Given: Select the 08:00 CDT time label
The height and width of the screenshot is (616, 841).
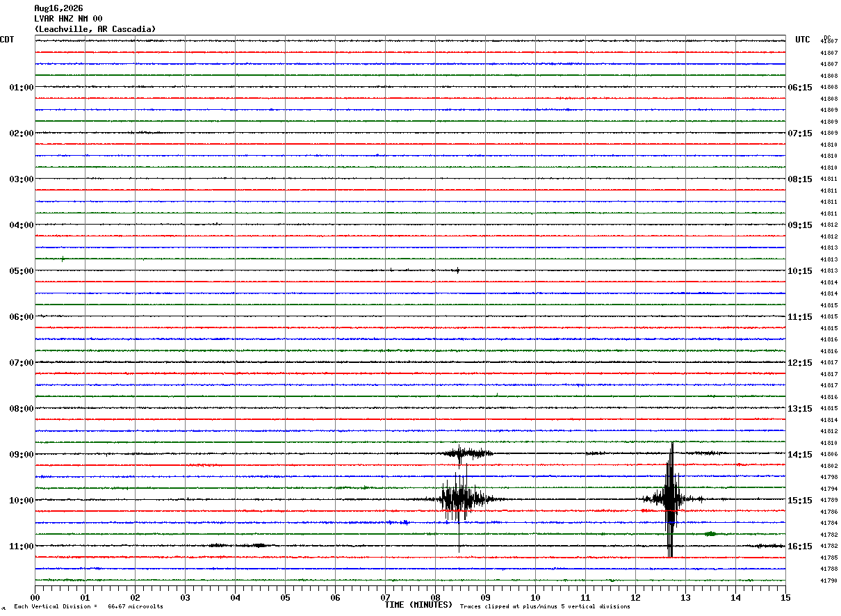Looking at the screenshot, I should 22,409.
